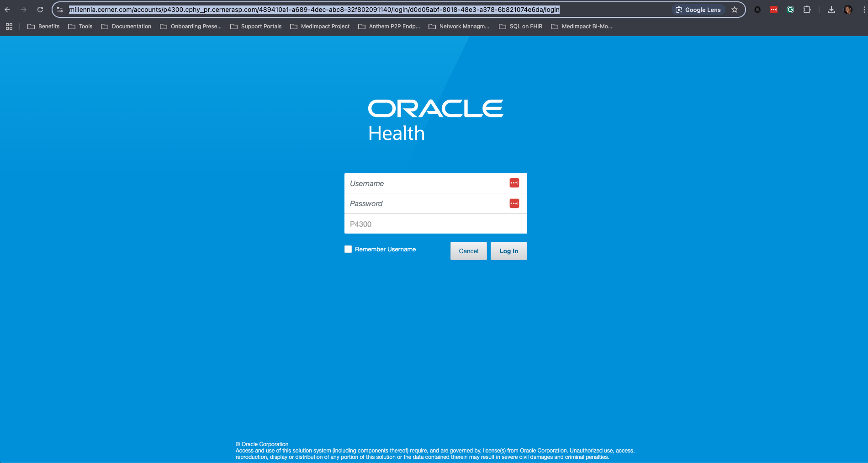868x463 pixels.
Task: Open the dark round gear extension icon
Action: (757, 10)
